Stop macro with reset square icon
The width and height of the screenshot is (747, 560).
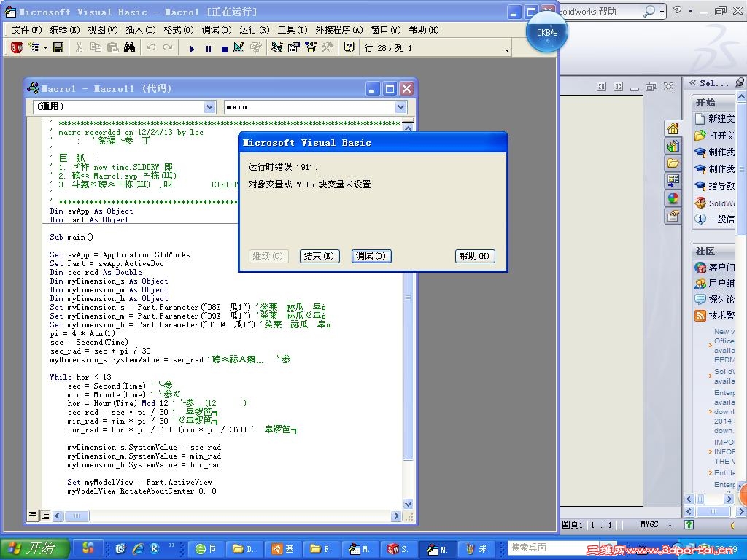(225, 49)
